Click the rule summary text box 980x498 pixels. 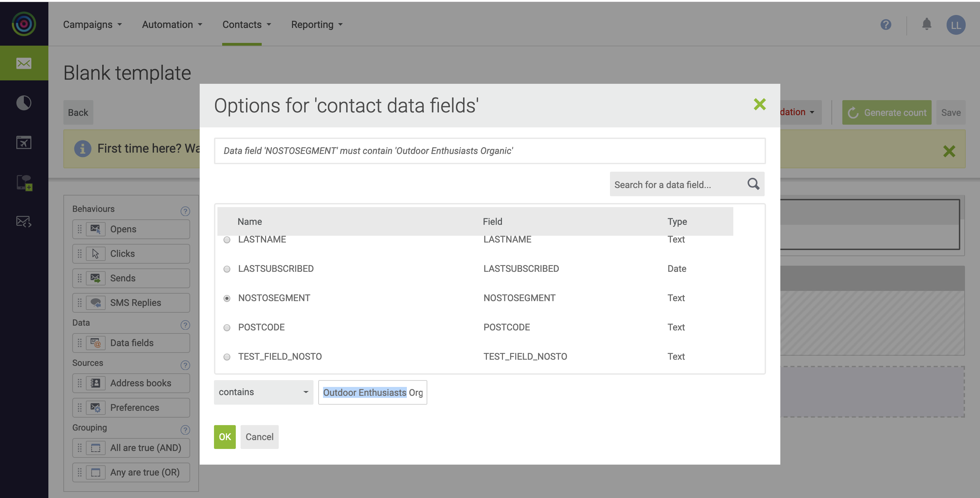click(x=490, y=151)
